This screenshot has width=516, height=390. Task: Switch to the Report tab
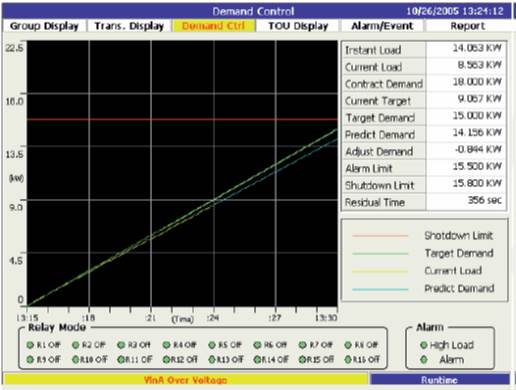[x=468, y=26]
